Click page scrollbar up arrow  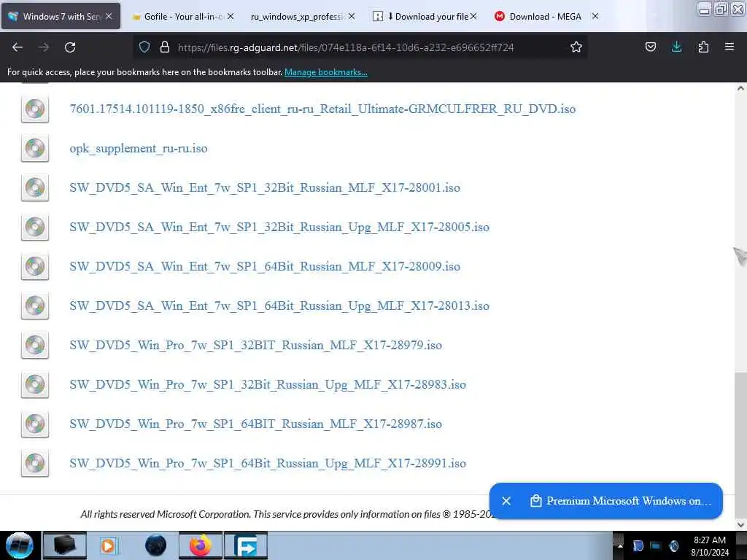click(x=741, y=88)
